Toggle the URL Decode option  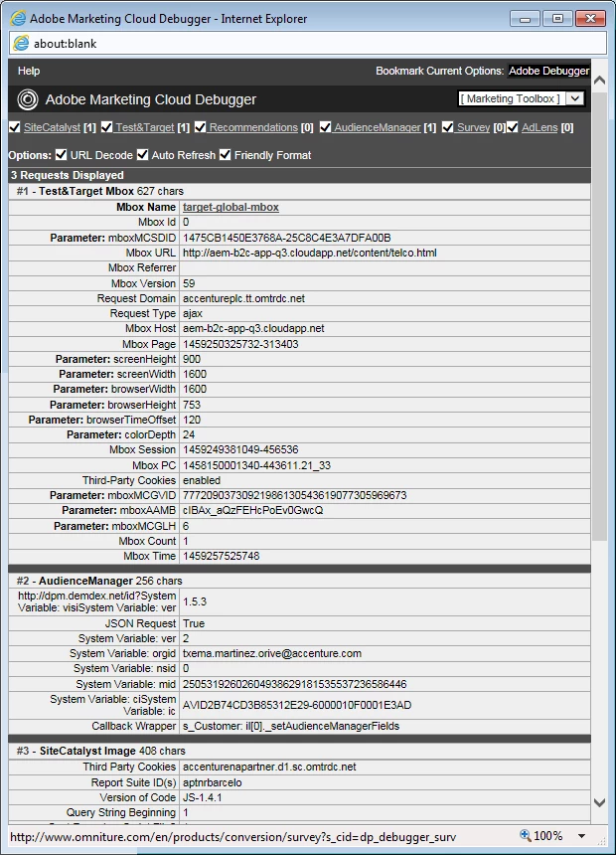tap(61, 155)
